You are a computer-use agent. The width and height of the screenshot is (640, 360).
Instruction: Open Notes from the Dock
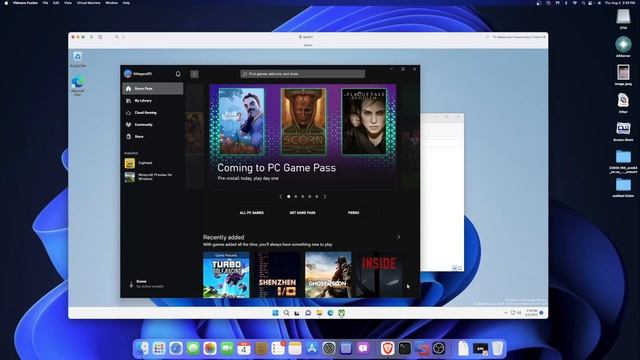click(295, 348)
